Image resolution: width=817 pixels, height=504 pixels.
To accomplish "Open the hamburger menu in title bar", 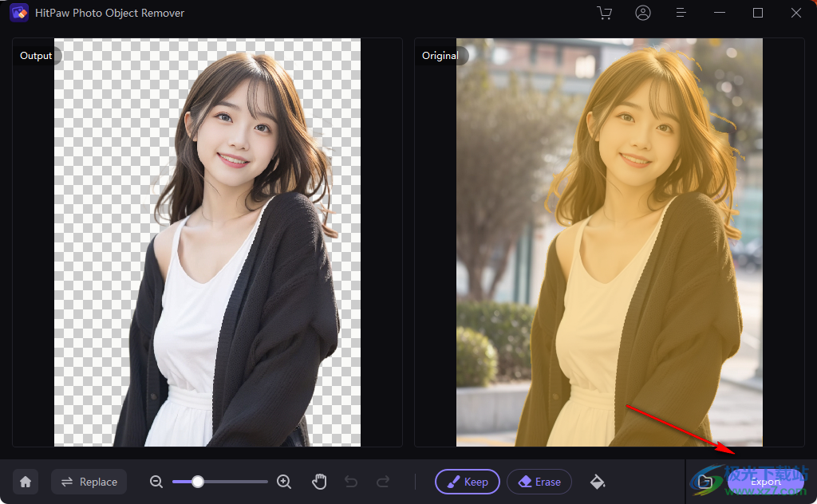I will pos(681,13).
